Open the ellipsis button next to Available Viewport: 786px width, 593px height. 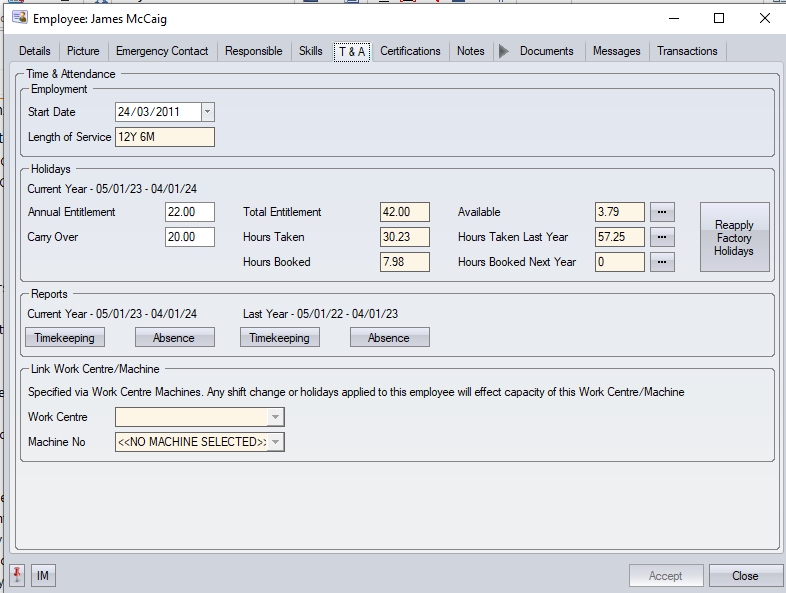pyautogui.click(x=662, y=212)
